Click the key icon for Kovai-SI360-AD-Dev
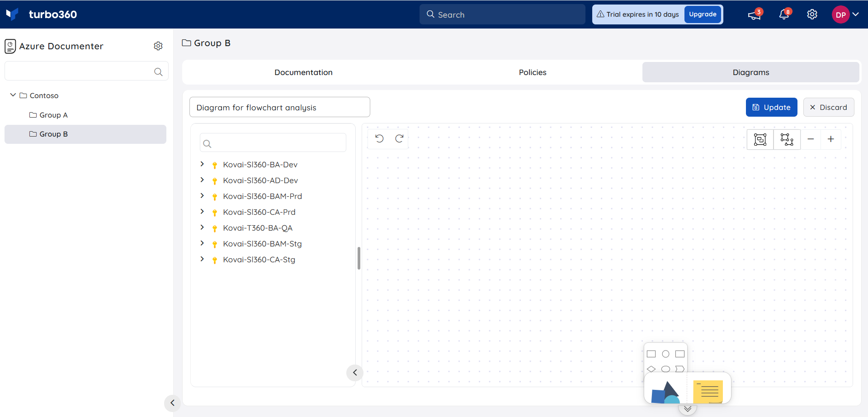The height and width of the screenshot is (417, 868). tap(215, 181)
